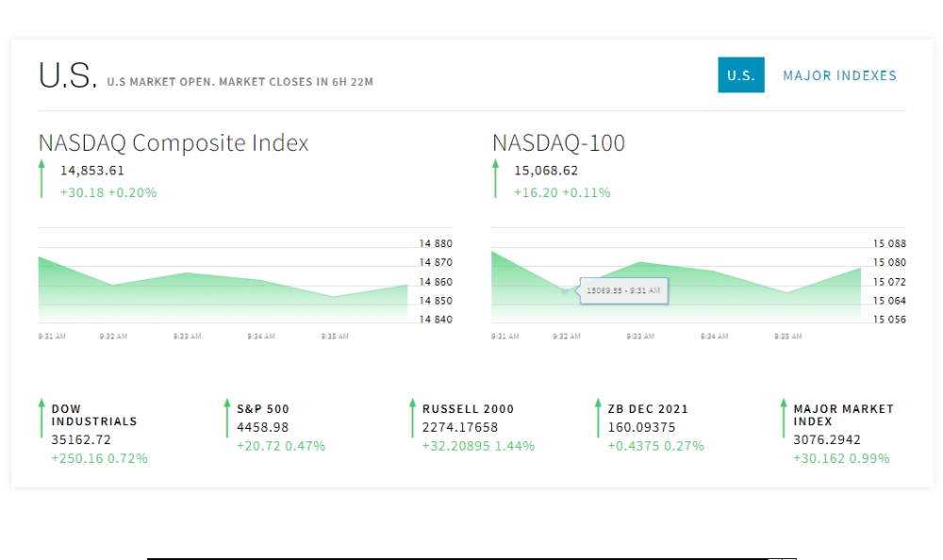Image resolution: width=943 pixels, height=560 pixels.
Task: Click 9:33 AM on NASDAQ-100 chart axis
Action: pyautogui.click(x=640, y=337)
